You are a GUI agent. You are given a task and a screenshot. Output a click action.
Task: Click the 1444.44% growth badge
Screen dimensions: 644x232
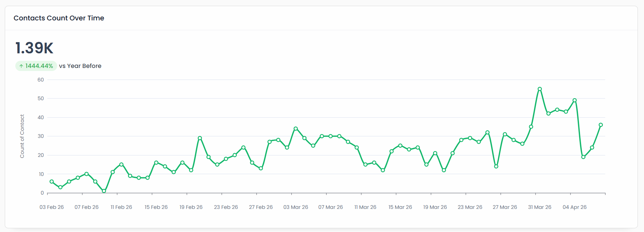coord(36,66)
